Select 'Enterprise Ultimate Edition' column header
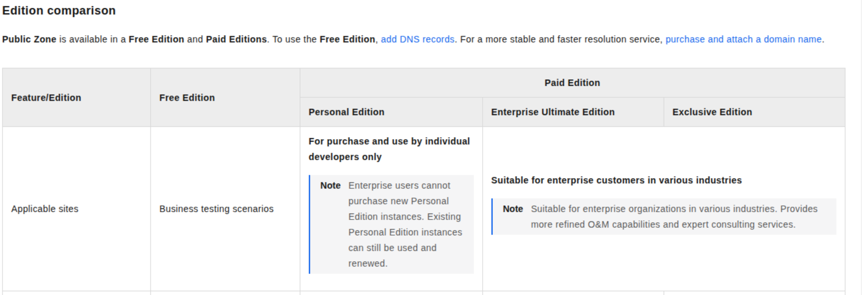 (x=552, y=112)
